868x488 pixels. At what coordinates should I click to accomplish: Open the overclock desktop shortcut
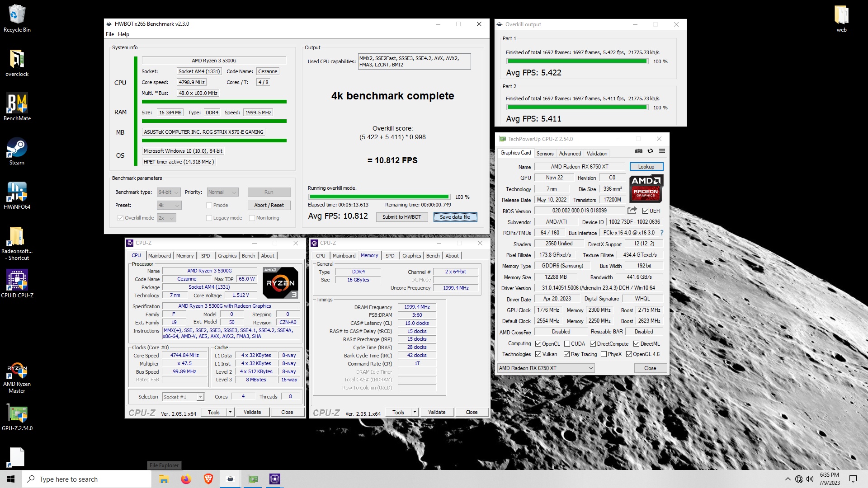(17, 63)
